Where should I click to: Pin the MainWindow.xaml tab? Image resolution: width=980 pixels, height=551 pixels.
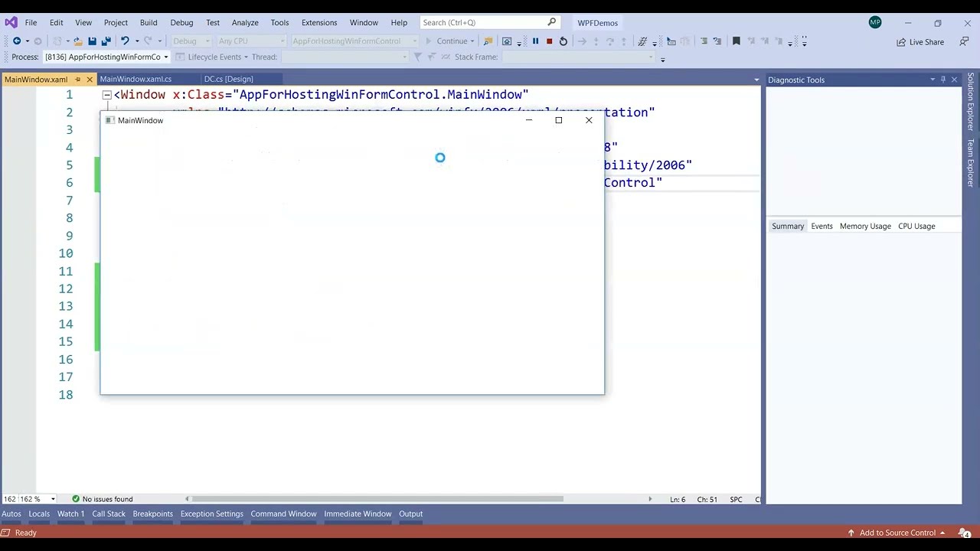(x=77, y=80)
